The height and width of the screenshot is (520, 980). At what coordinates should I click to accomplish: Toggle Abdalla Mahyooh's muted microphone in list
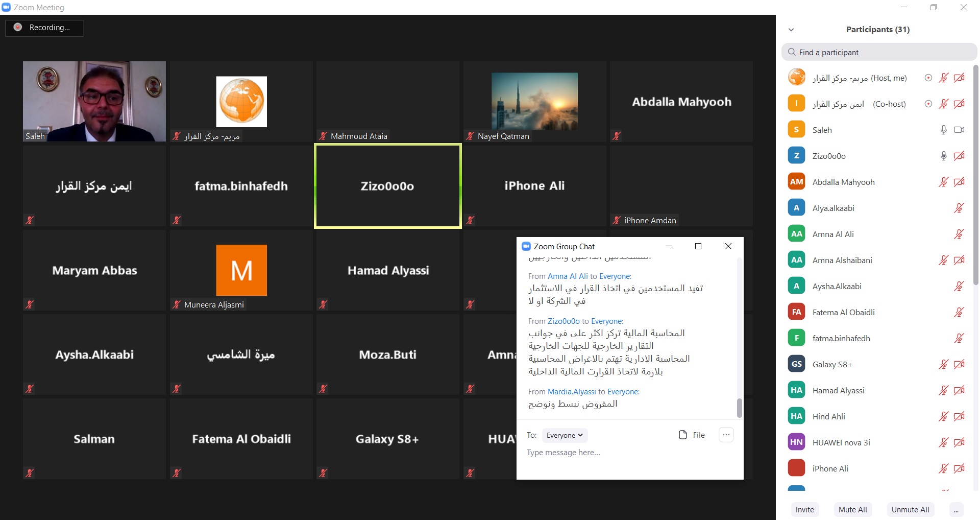coord(943,182)
